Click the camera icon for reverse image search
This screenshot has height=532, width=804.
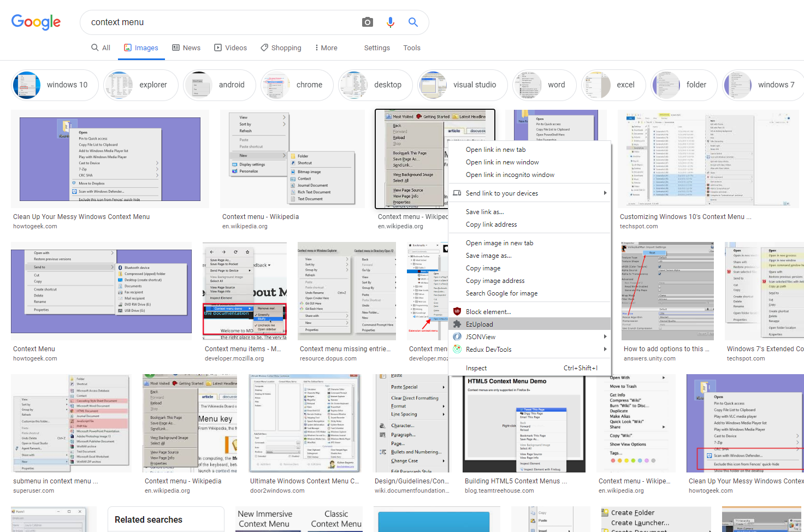pos(367,22)
